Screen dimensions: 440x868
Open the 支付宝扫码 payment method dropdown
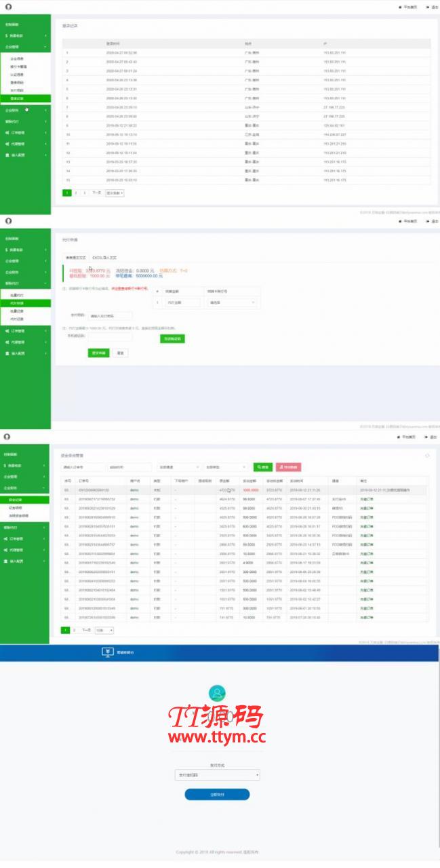[x=217, y=775]
